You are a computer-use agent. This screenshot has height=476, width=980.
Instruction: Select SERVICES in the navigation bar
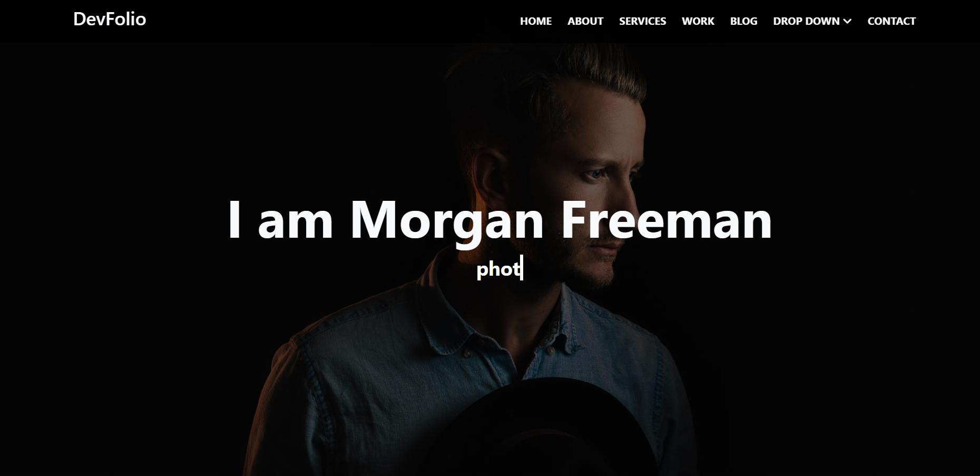click(x=642, y=21)
